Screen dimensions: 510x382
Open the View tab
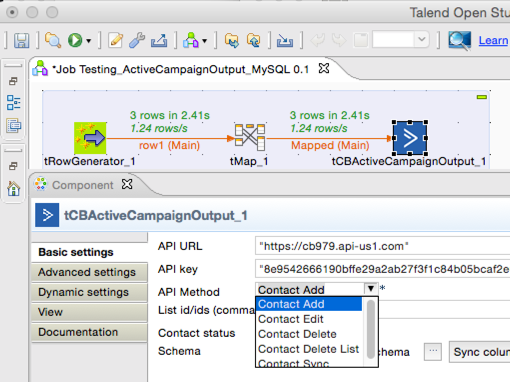pyautogui.click(x=89, y=312)
